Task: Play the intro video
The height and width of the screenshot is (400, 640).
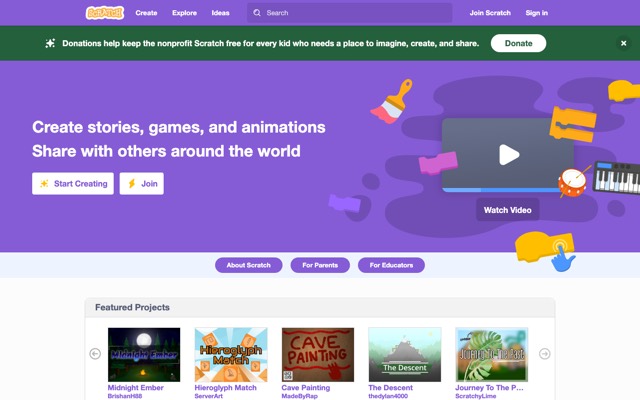Action: (x=509, y=155)
